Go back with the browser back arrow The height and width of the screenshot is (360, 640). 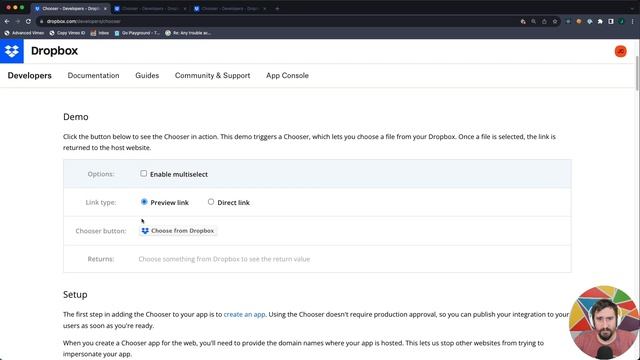(7, 21)
